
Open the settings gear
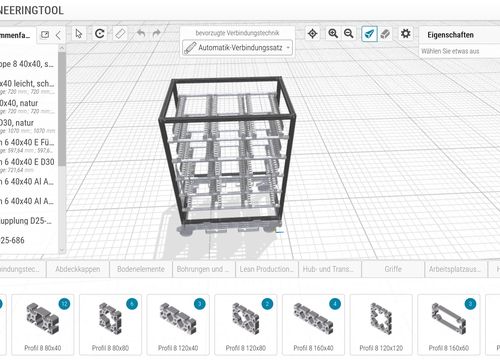pos(405,34)
